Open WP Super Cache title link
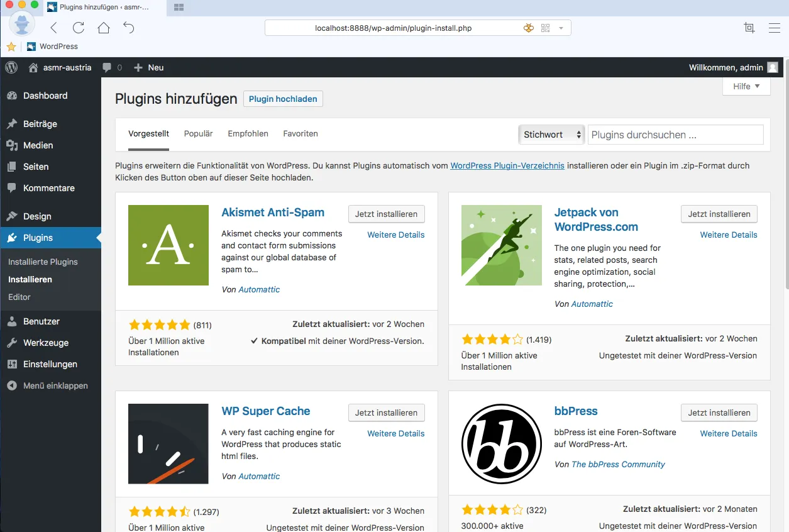 point(266,411)
